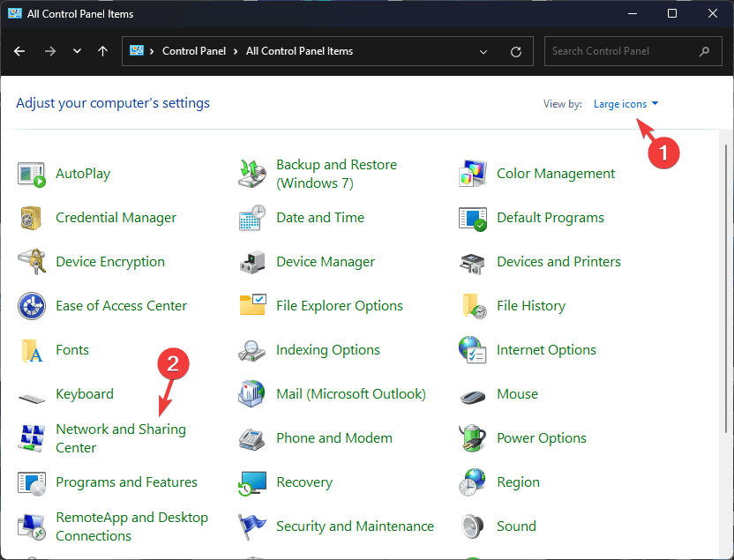Open RemoteApp and Desktop Connections icon
Image resolution: width=734 pixels, height=560 pixels.
32,526
